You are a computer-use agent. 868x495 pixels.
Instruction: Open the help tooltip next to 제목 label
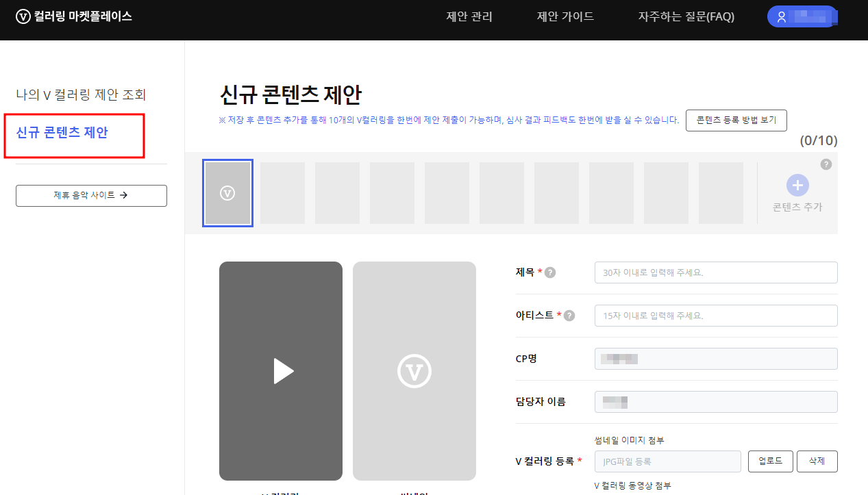(x=549, y=272)
